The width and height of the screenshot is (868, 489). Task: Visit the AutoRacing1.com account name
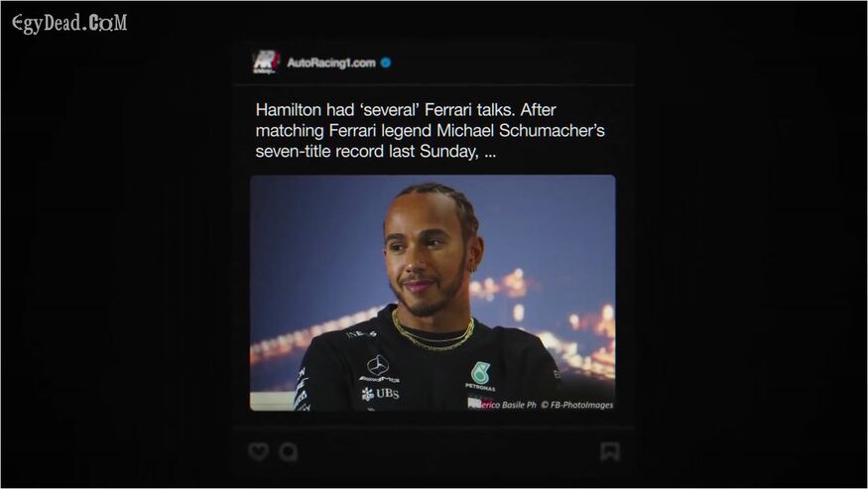click(331, 62)
